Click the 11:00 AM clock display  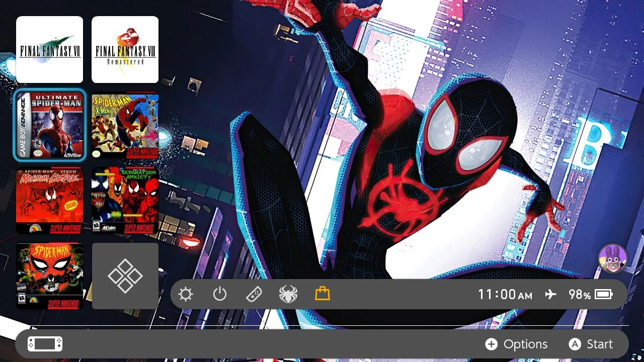[505, 294]
